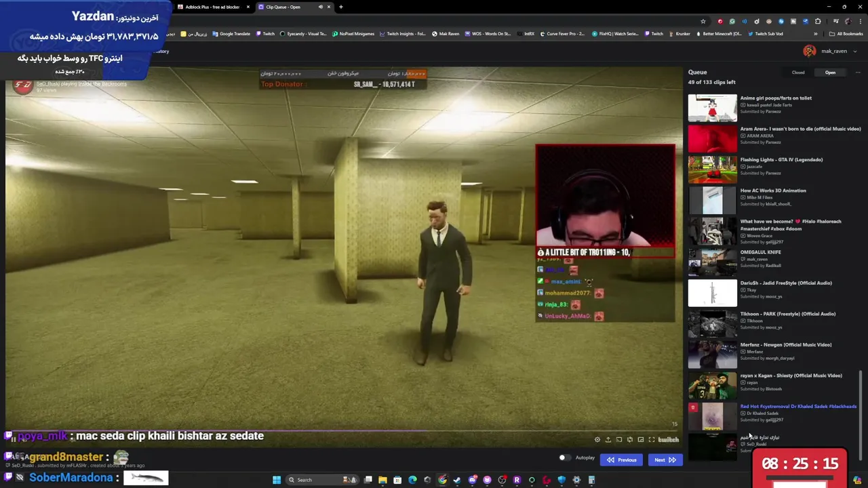Select Merfanz Newgen music video title
Image resolution: width=868 pixels, height=488 pixels.
(x=786, y=344)
